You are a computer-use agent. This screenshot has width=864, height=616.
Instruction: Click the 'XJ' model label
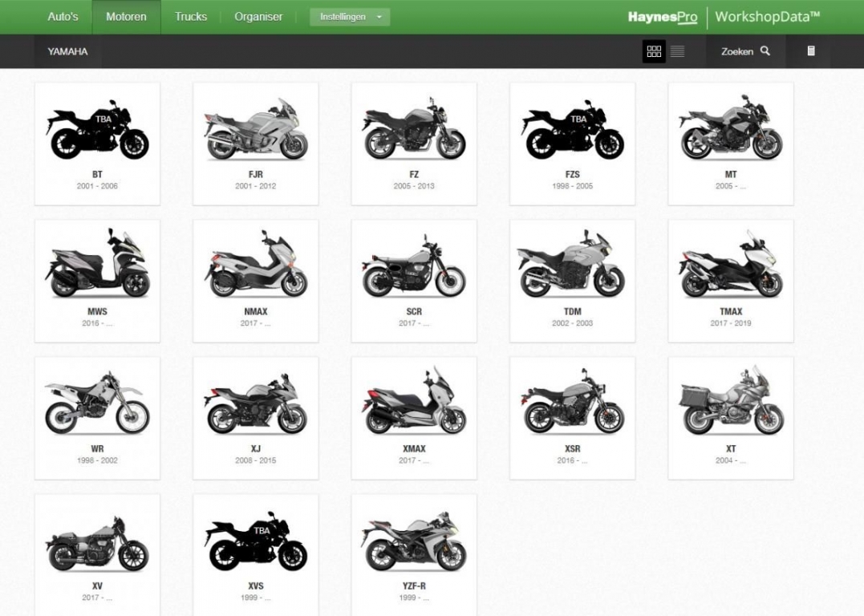256,448
